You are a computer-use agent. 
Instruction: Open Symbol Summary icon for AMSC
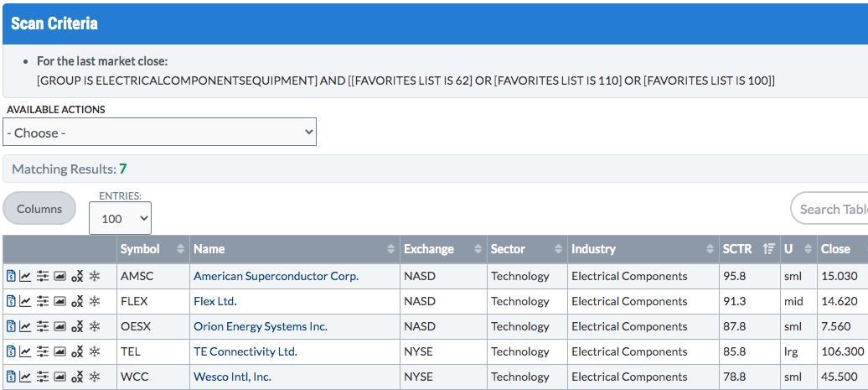pyautogui.click(x=11, y=276)
